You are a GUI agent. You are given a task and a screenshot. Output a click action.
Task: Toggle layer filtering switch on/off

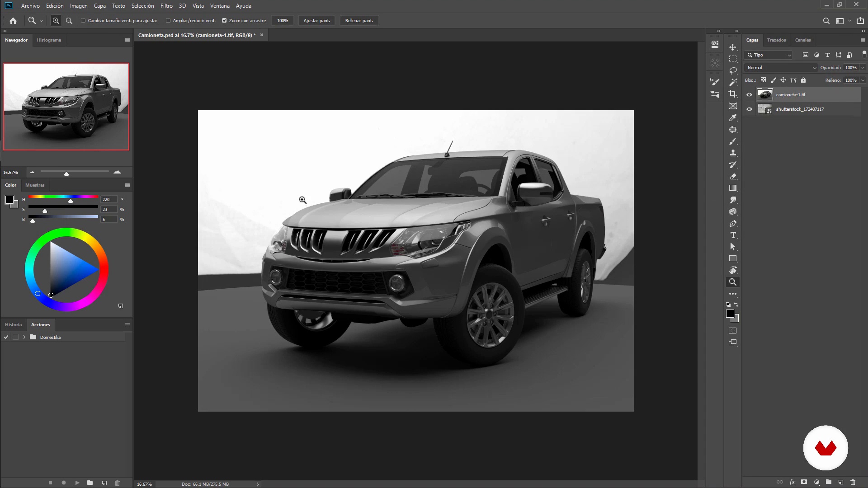864,53
